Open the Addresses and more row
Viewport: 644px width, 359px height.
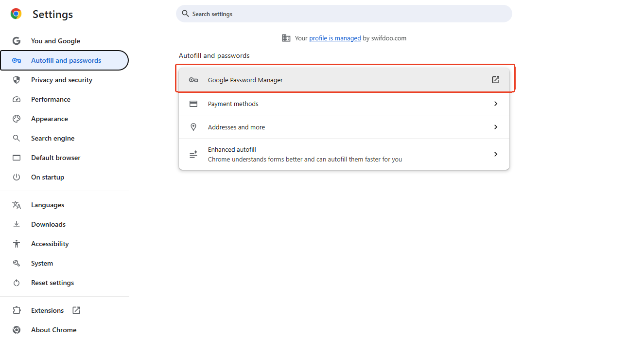tap(344, 127)
